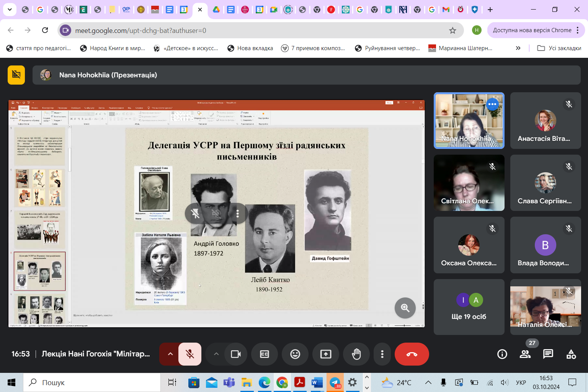Unmute your microphone
This screenshot has width=588, height=392.
[x=190, y=354]
